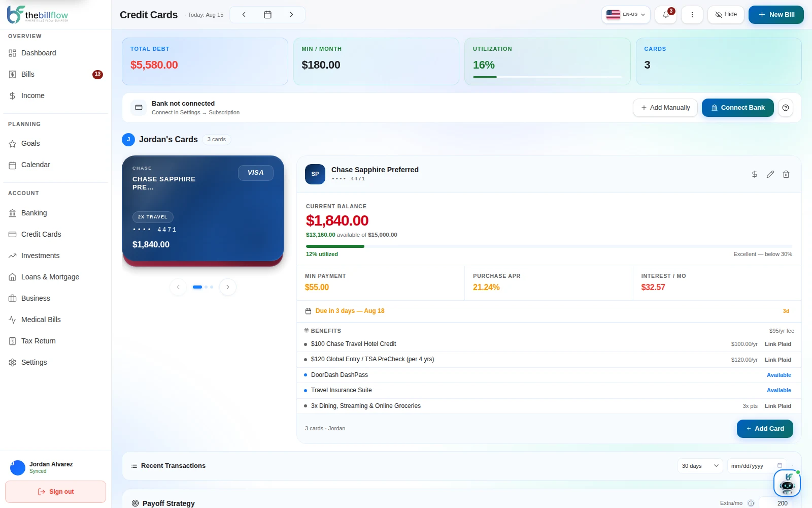This screenshot has width=812, height=508.
Task: Edit Chase Sapphire Preferred with pencil icon
Action: [x=770, y=174]
